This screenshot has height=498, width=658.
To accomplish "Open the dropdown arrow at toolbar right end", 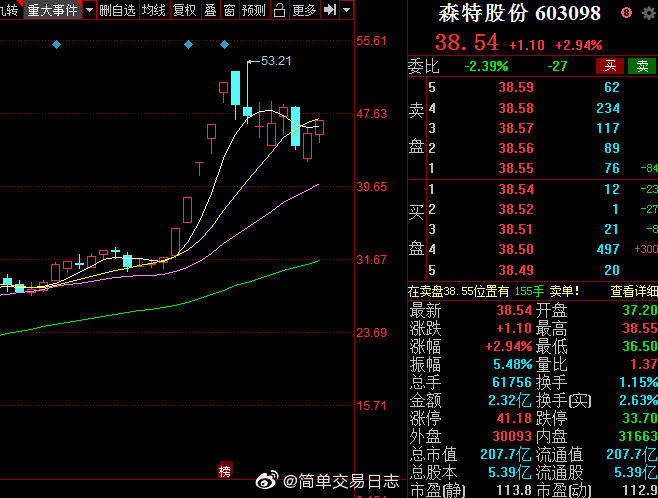I will click(x=346, y=10).
